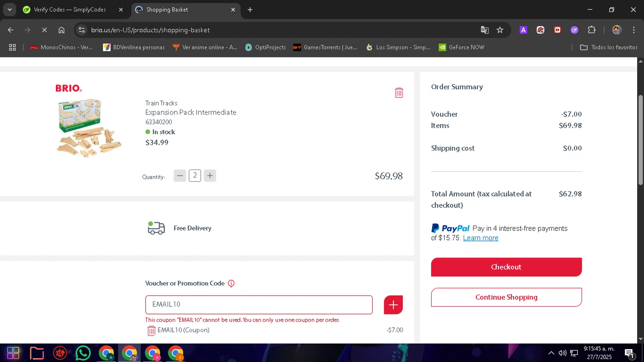The image size is (644, 362).
Task: Click the quantity field showing 2
Action: pos(195,176)
